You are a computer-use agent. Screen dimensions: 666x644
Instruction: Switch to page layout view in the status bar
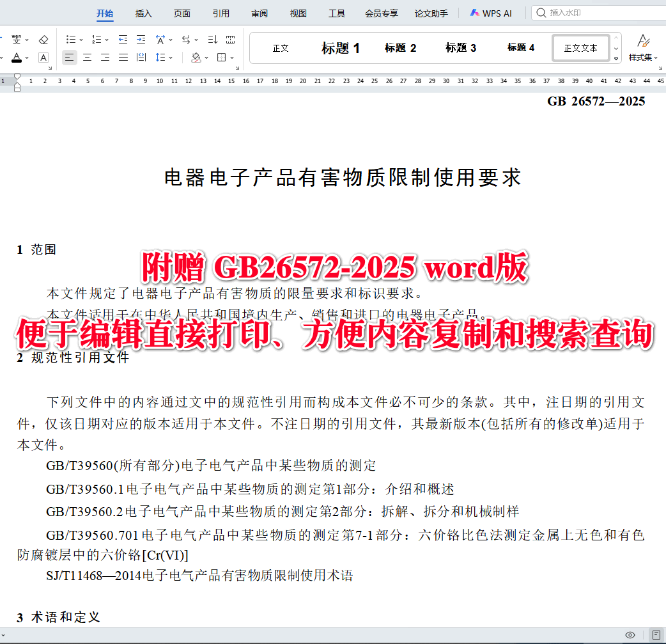(656, 635)
